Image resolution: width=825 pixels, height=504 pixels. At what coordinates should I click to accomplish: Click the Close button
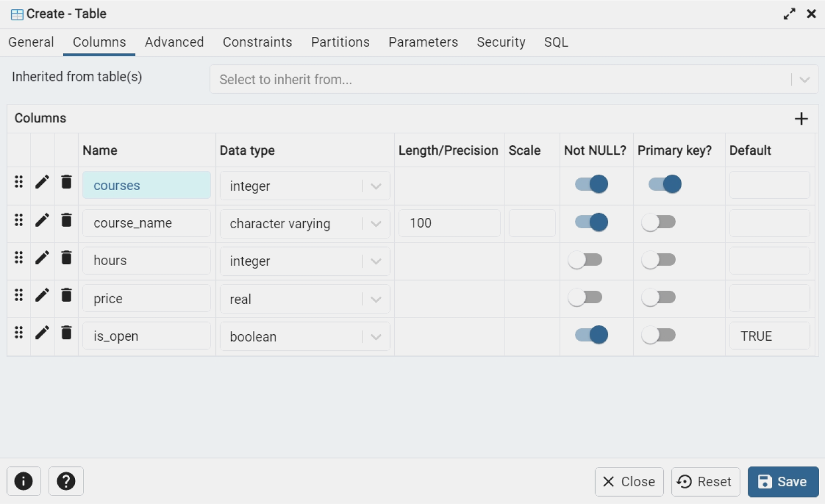click(x=629, y=482)
